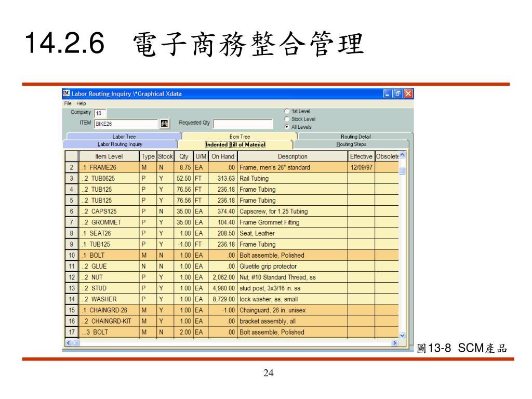
Task: Select row header number 17
Action: coord(72,332)
